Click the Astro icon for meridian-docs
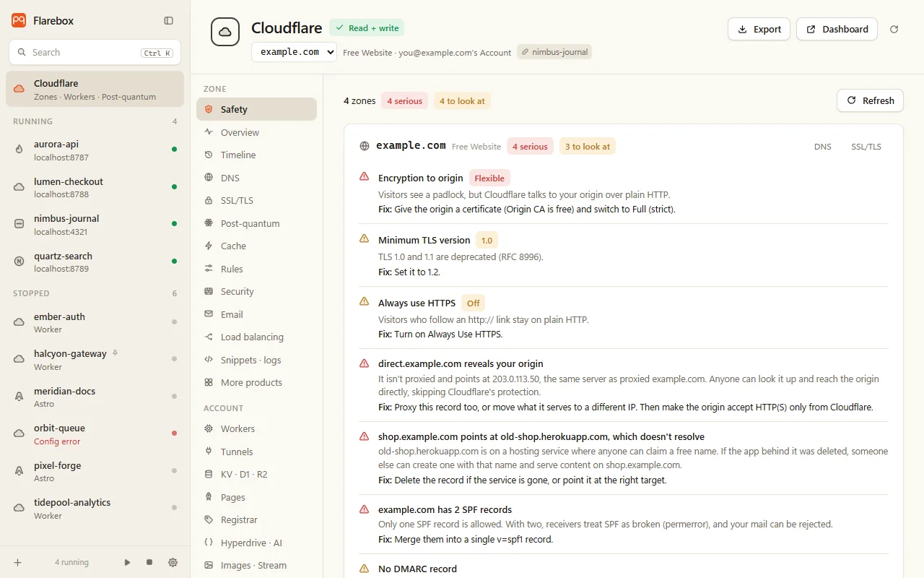924x578 pixels. pyautogui.click(x=19, y=397)
